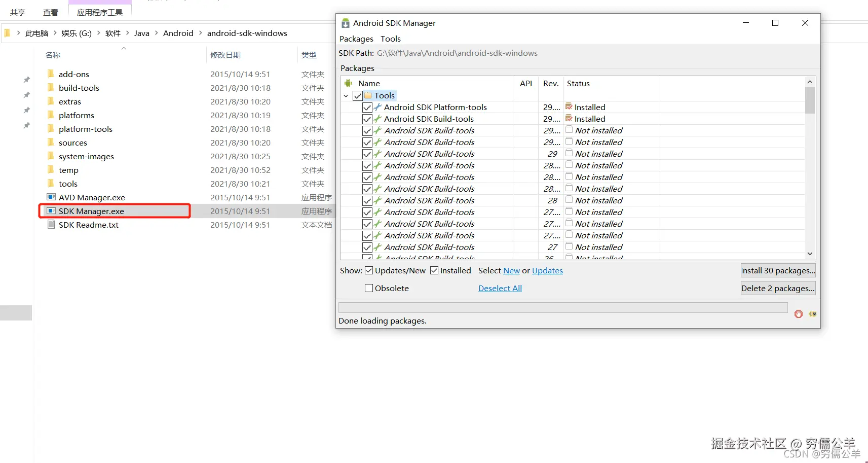Click the Not installed status icon for rev 29

569,153
